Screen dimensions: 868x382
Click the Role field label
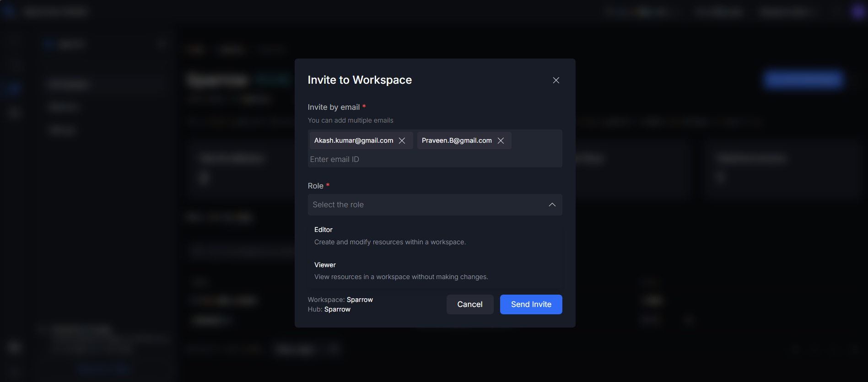coord(315,186)
